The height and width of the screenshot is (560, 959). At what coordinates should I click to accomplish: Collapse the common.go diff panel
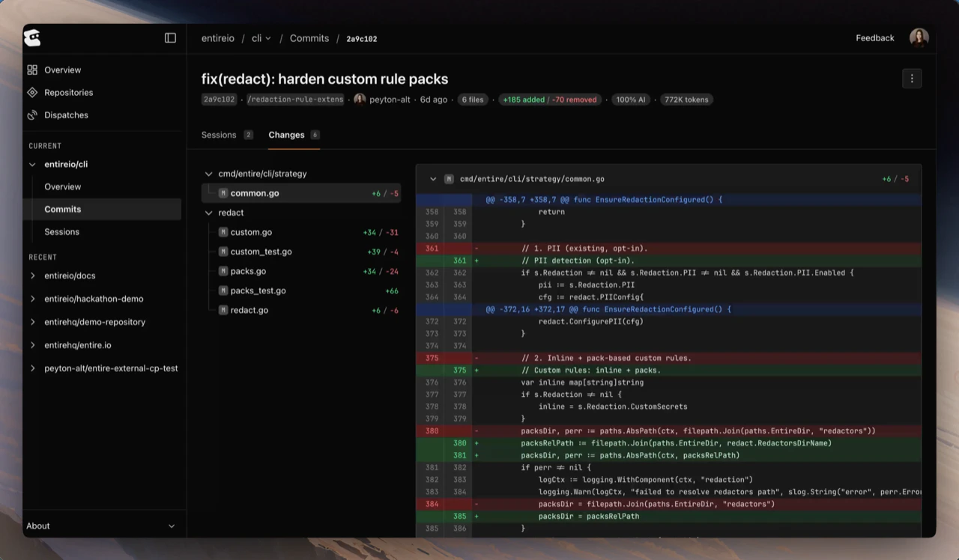pyautogui.click(x=433, y=179)
